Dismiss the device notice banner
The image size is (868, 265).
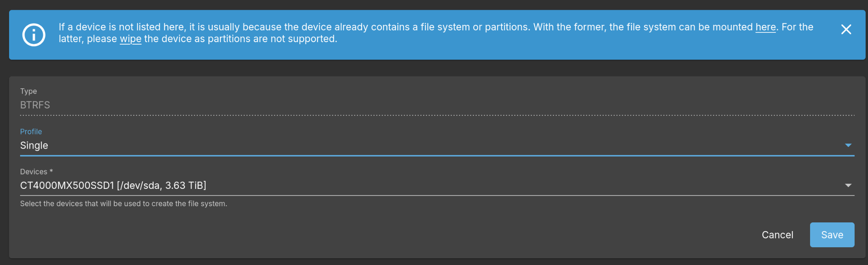pyautogui.click(x=846, y=30)
